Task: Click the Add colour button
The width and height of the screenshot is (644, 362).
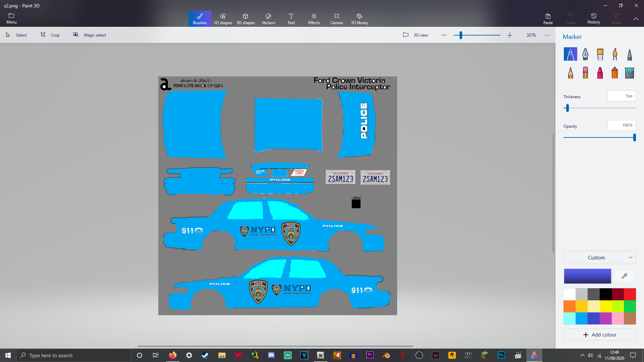Action: point(599,335)
